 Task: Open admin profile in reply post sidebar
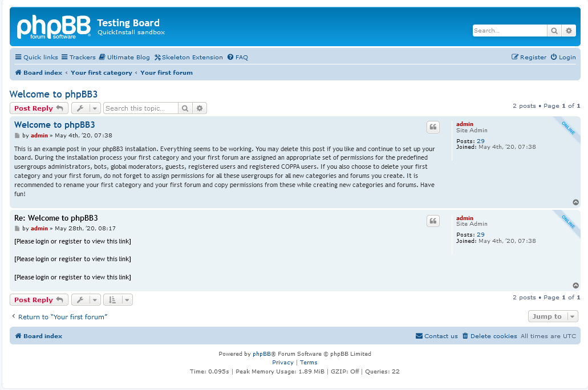coord(465,218)
